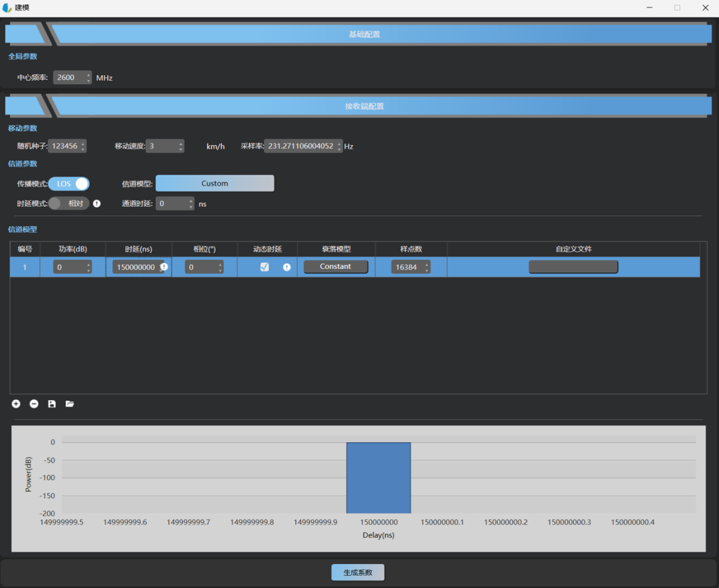Add a new channel path row
Screen dimensions: 719x588
[x=16, y=404]
